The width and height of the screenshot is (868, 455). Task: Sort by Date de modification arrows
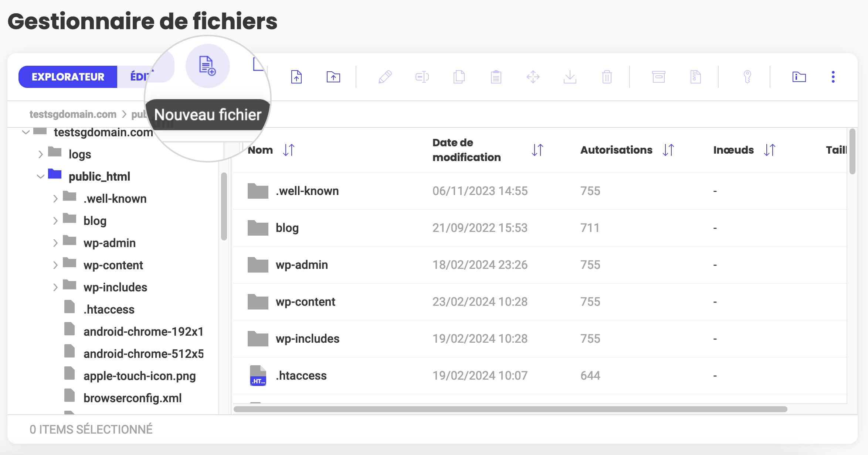538,150
